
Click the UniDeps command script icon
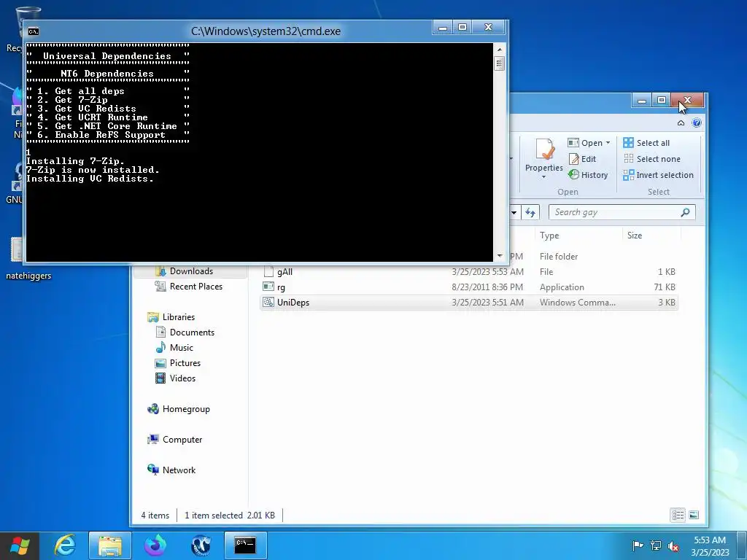[x=268, y=302]
